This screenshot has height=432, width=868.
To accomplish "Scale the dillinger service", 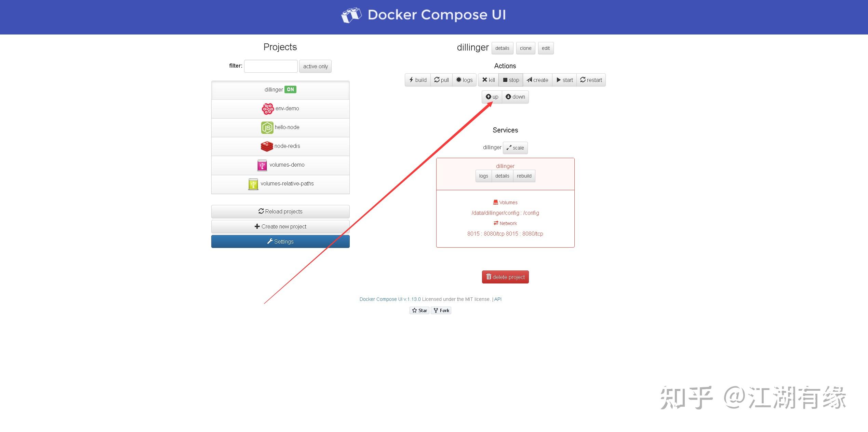I will click(515, 148).
